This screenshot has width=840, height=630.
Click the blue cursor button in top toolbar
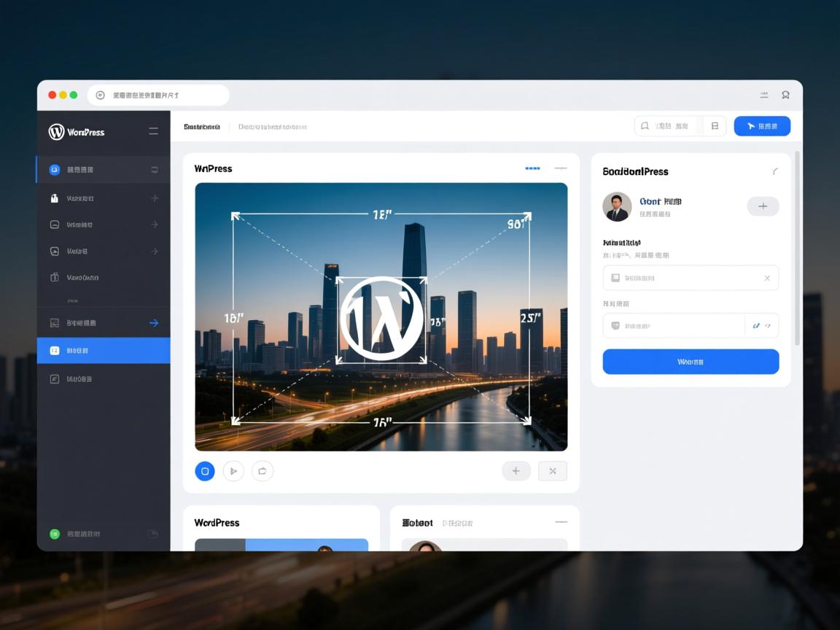(762, 126)
